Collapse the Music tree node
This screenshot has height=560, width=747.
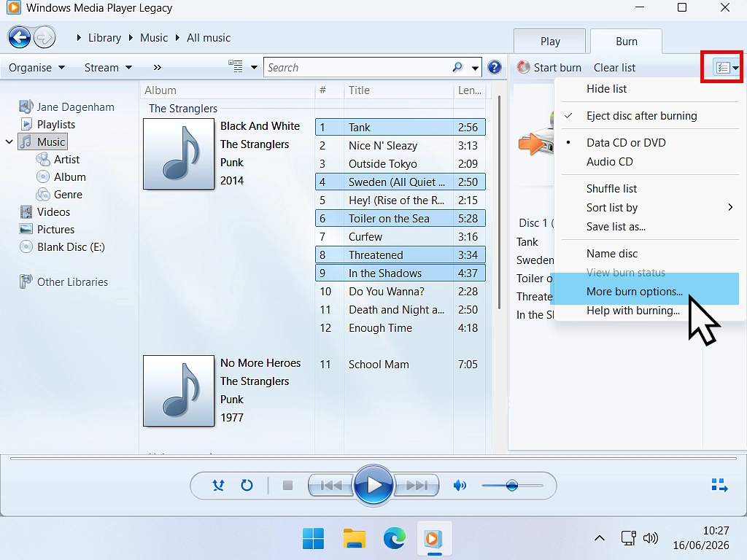(x=9, y=142)
